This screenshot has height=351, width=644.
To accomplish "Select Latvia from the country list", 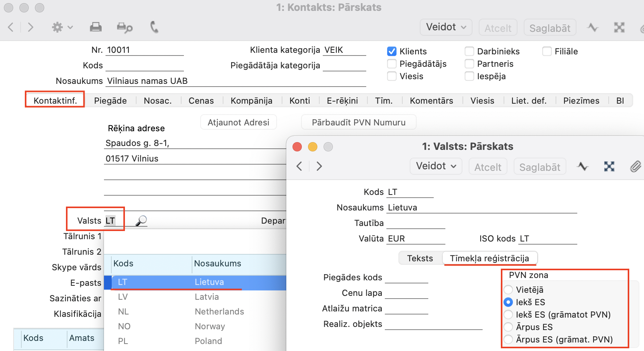I will pyautogui.click(x=206, y=297).
